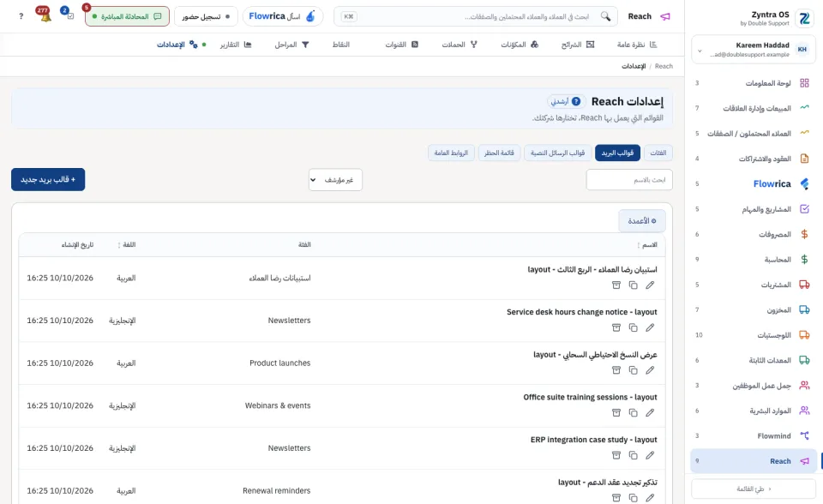Image resolution: width=823 pixels, height=504 pixels.
Task: Click the Zyntra OS logo
Action: 804,18
